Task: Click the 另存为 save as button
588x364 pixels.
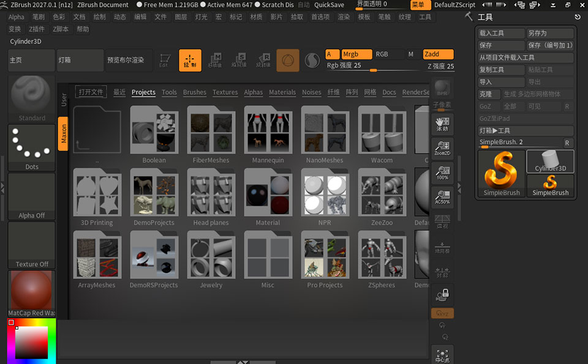Action: tap(550, 33)
